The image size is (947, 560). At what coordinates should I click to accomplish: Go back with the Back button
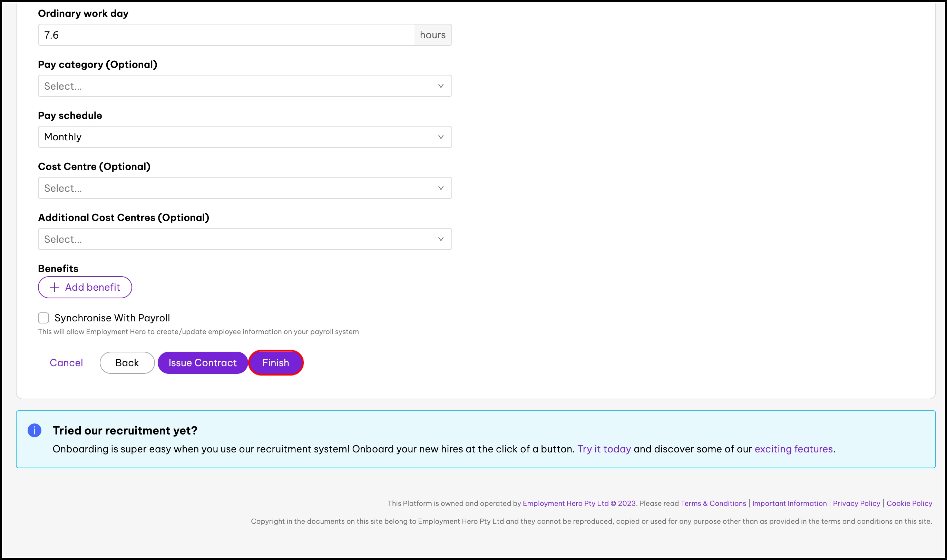127,363
